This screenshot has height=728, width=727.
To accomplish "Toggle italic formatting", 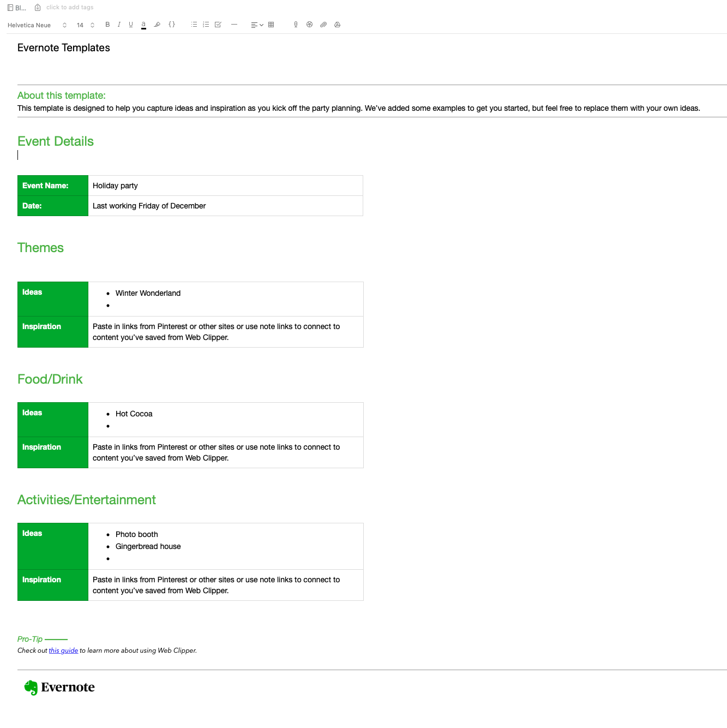I will [x=119, y=25].
